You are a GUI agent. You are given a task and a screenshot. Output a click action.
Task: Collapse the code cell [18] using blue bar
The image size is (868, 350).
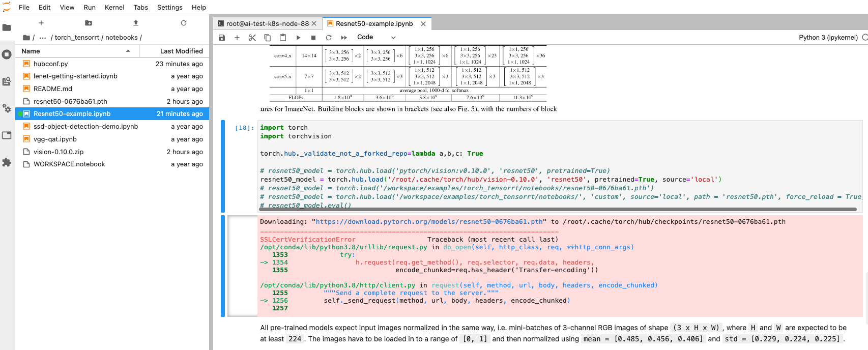tap(223, 166)
